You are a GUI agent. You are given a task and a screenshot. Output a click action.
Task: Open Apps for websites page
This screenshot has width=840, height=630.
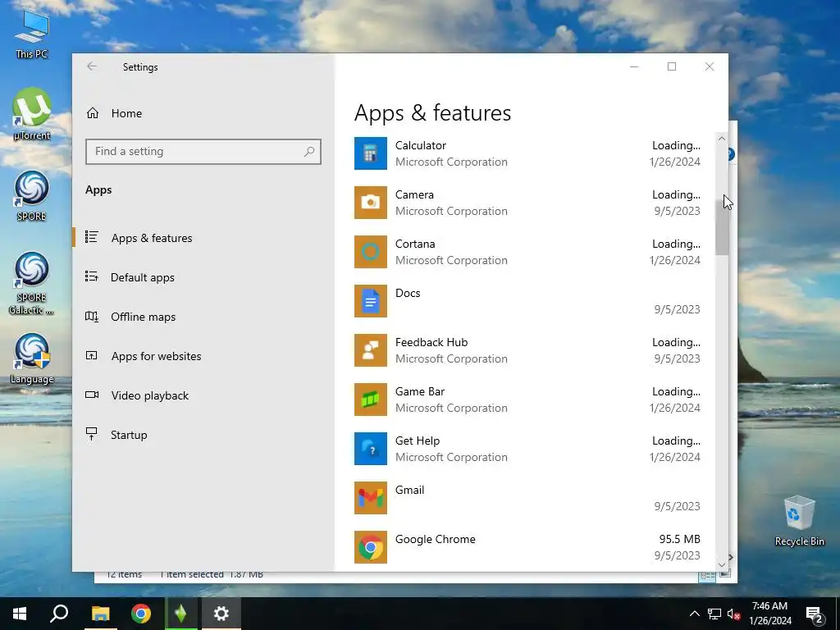(x=157, y=356)
